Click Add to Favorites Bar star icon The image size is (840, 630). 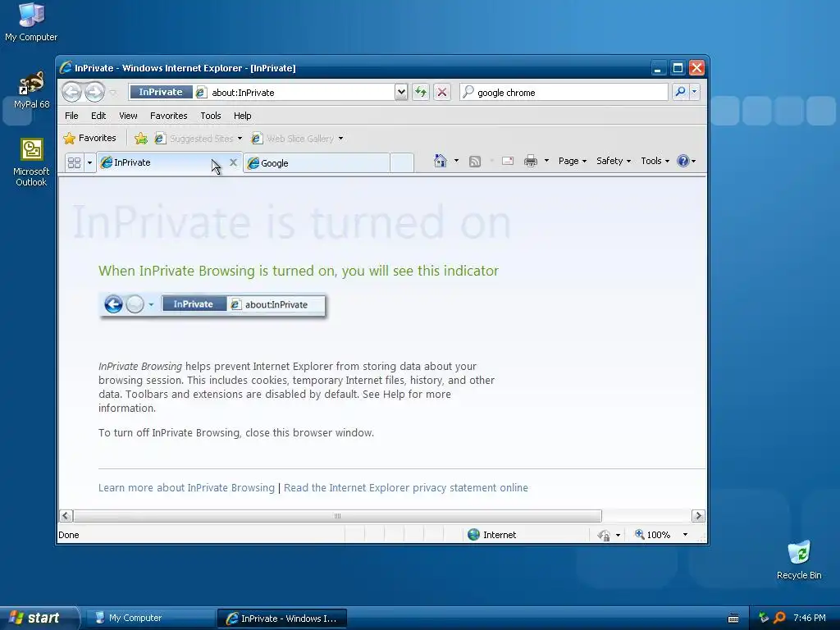tap(141, 139)
